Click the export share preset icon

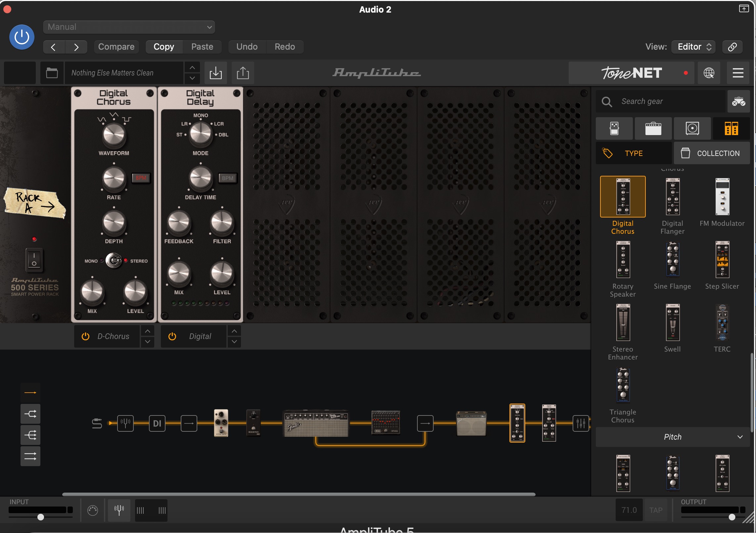click(x=243, y=73)
